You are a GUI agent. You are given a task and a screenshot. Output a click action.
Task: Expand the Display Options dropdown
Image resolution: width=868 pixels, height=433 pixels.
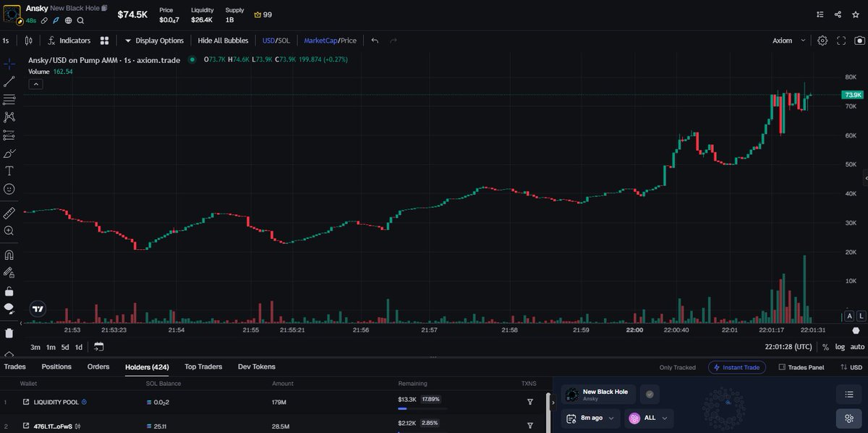(x=154, y=41)
